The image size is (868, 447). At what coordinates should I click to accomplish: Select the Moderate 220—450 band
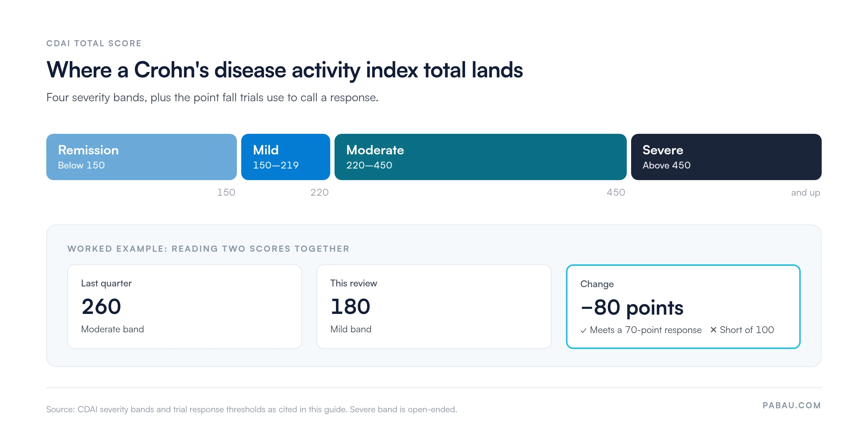[x=480, y=157]
